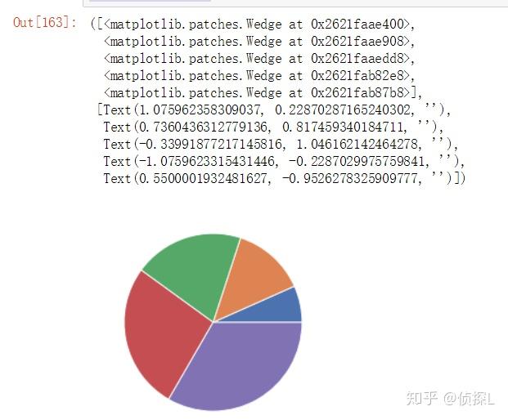This screenshot has height=420, width=508.
Task: Click Text line starting with -0.33991877217145816
Action: click(281, 144)
